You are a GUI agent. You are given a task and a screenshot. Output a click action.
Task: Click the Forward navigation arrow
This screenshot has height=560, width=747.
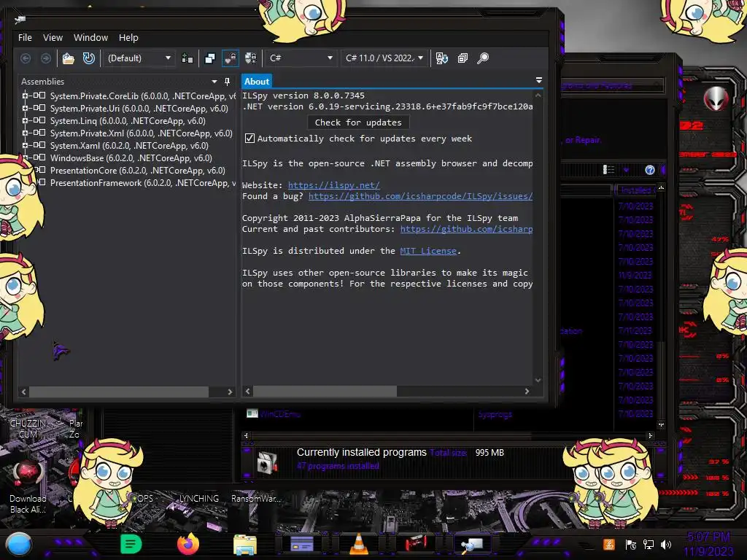(46, 58)
